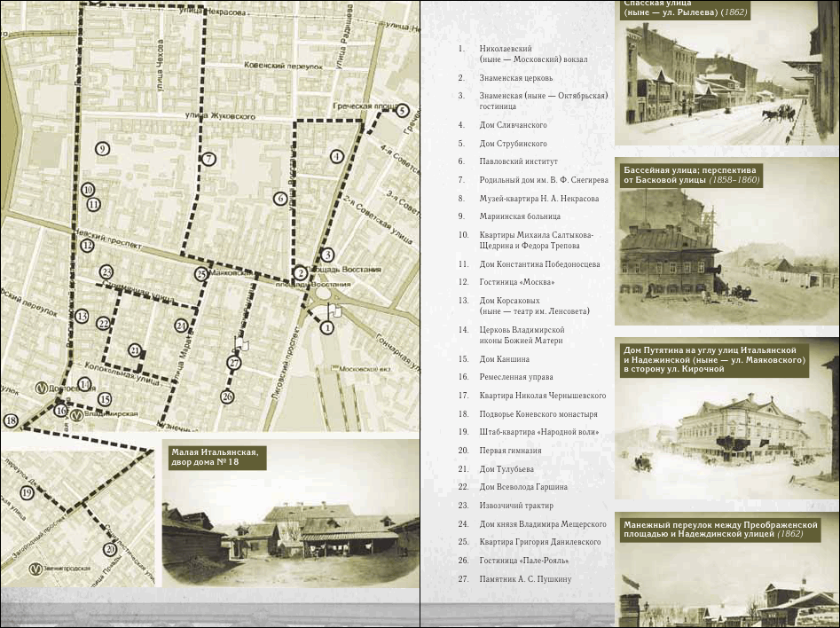840x628 pixels.
Task: Click the 'Ковенский переулок' street label
Action: click(x=283, y=66)
